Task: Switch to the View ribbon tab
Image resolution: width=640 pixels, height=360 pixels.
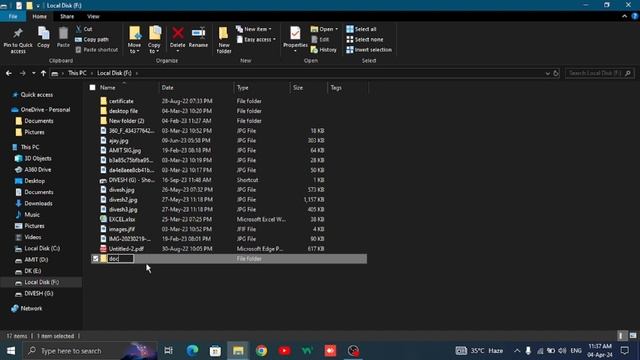Action: tap(93, 16)
